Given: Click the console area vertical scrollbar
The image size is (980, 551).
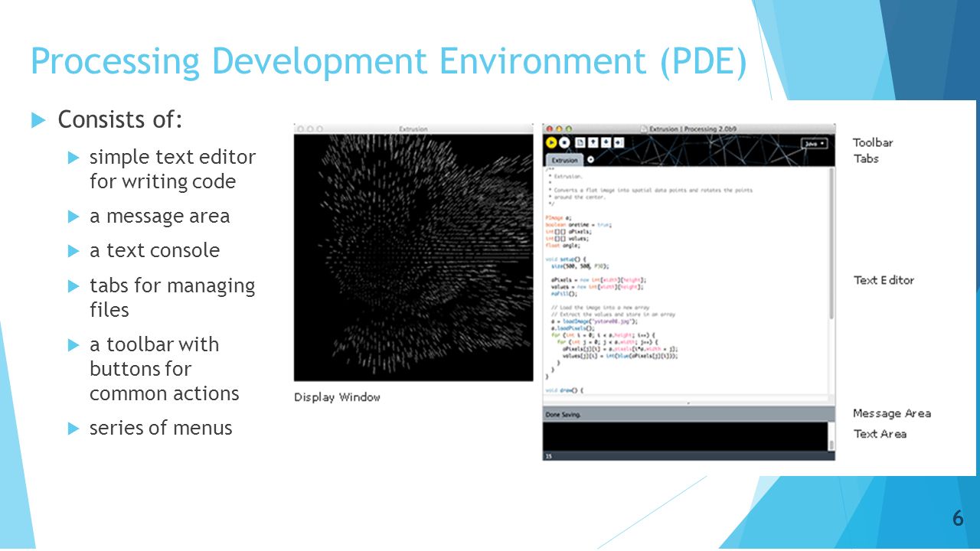Looking at the screenshot, I should pyautogui.click(x=831, y=436).
